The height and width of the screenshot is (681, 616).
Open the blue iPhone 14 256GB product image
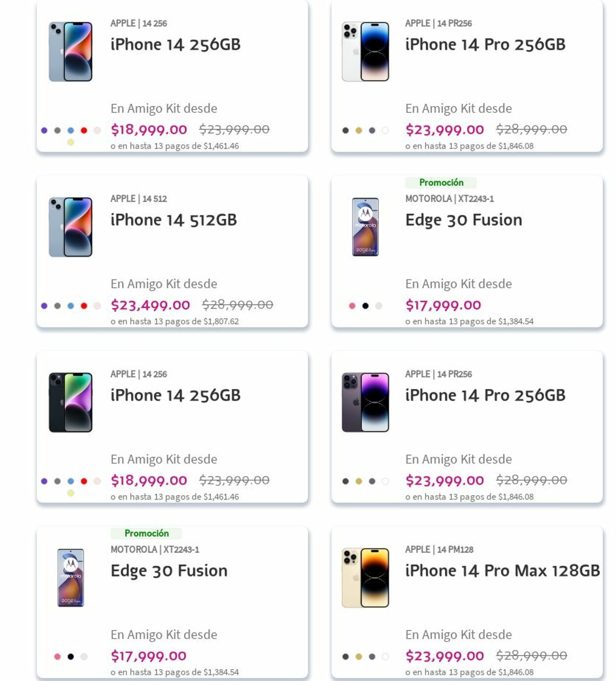[70, 52]
